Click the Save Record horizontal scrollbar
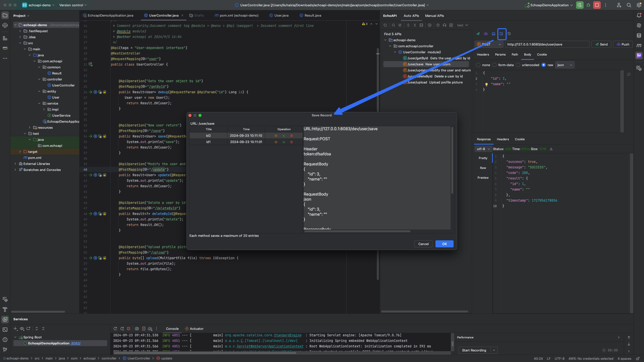The width and height of the screenshot is (644, 362). pyautogui.click(x=357, y=231)
